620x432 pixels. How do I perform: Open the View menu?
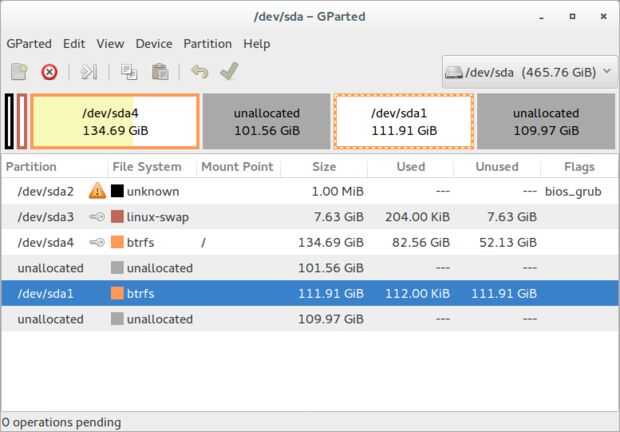click(110, 44)
